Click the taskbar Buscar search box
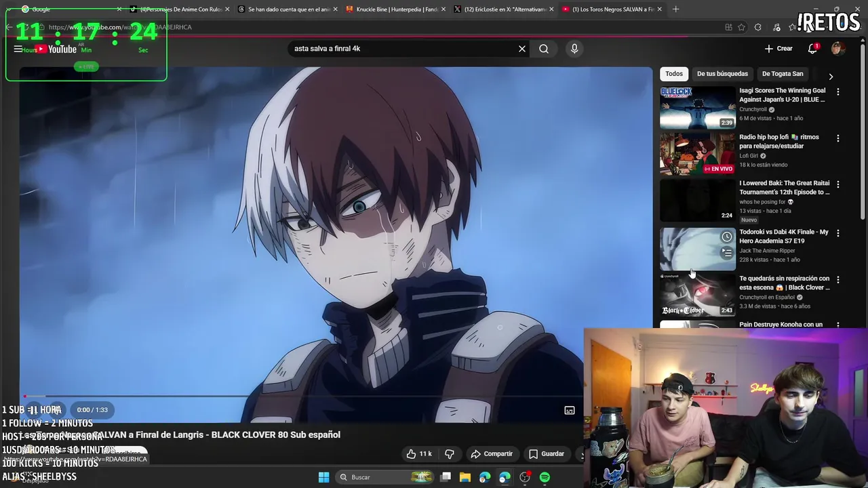 (385, 477)
